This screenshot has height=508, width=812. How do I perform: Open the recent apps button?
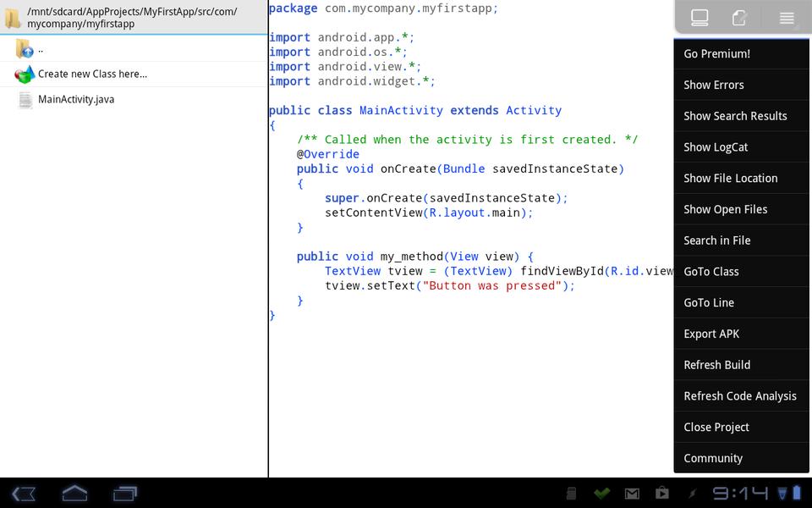125,493
